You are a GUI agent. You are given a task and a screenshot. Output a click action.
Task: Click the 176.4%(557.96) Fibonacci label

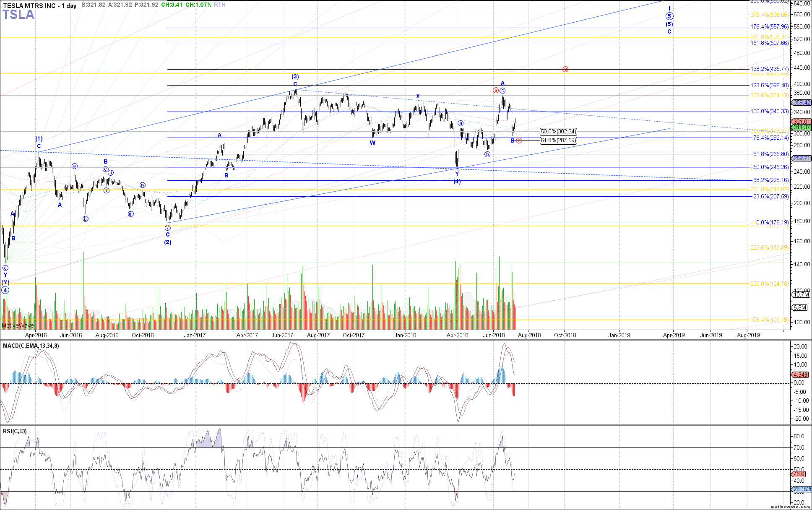click(769, 27)
